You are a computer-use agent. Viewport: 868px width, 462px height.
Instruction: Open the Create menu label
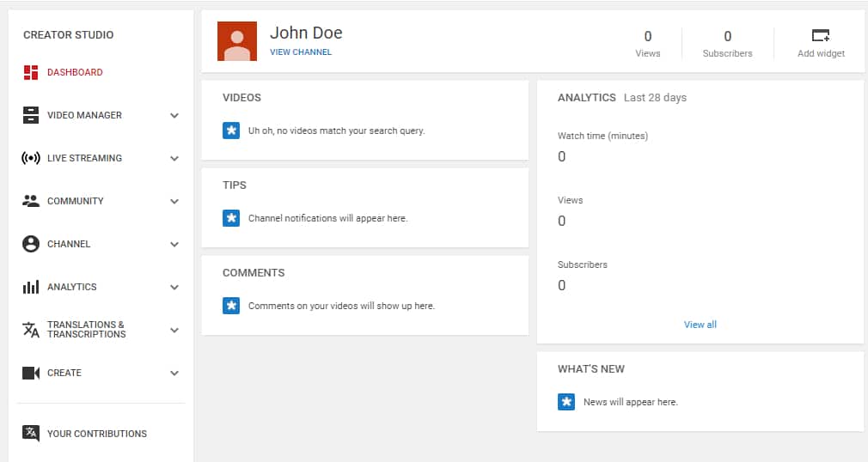tap(64, 373)
